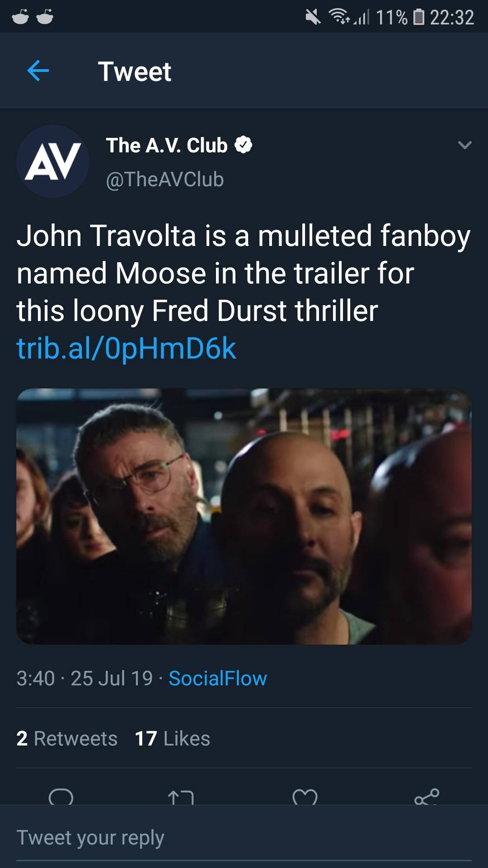Tap The A.V. Club display name
Viewport: 488px width, 868px height.
[x=167, y=146]
